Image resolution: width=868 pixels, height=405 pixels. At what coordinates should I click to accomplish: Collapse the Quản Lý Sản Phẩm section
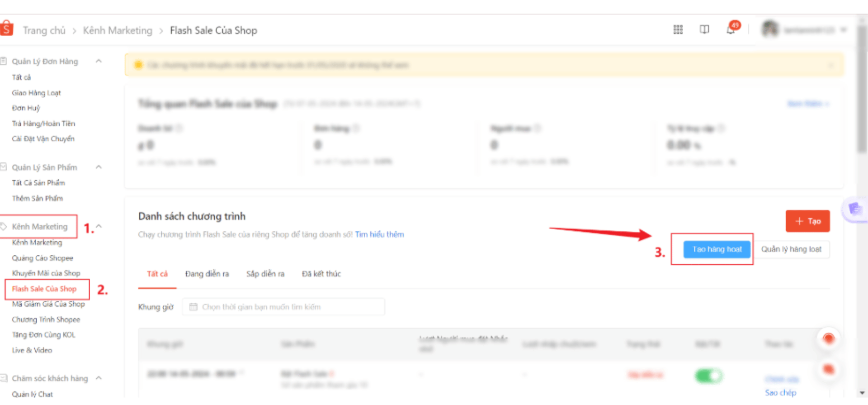[x=99, y=167]
